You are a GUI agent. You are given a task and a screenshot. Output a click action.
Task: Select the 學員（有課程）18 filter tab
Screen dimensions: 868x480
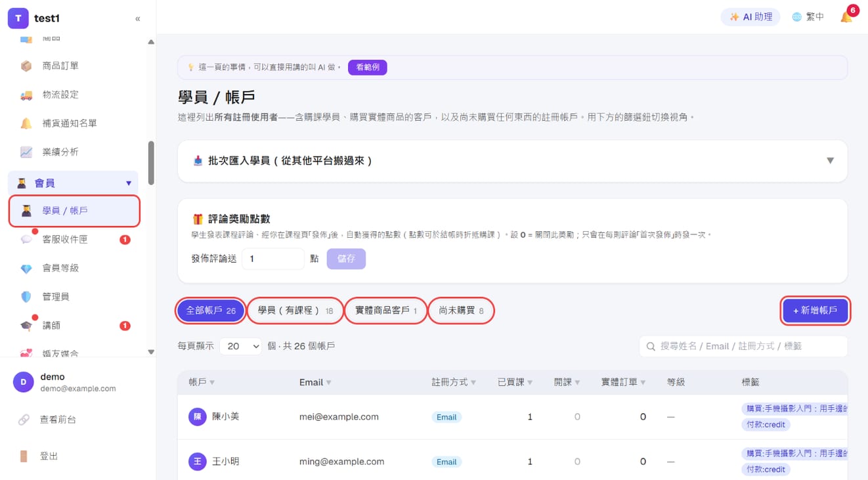tap(295, 311)
